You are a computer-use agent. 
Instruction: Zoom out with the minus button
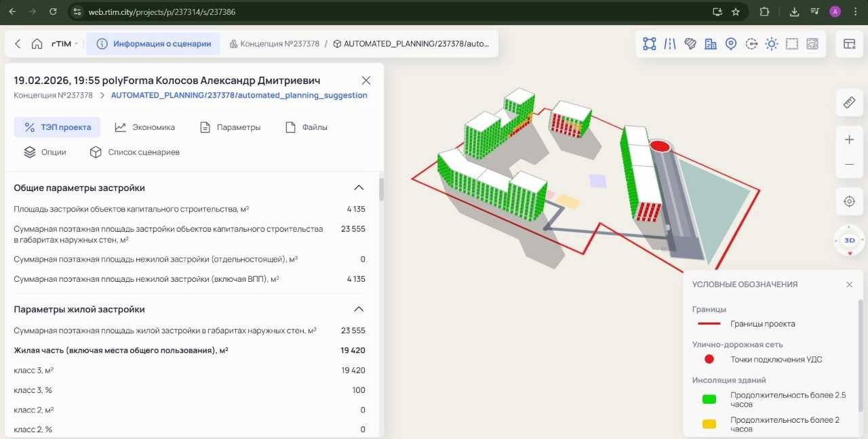(849, 165)
